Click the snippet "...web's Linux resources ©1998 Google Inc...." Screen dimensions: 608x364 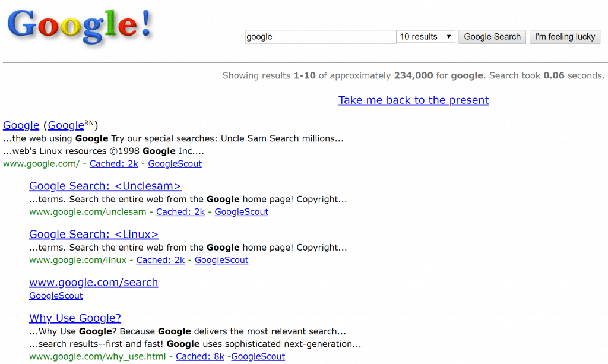[103, 151]
